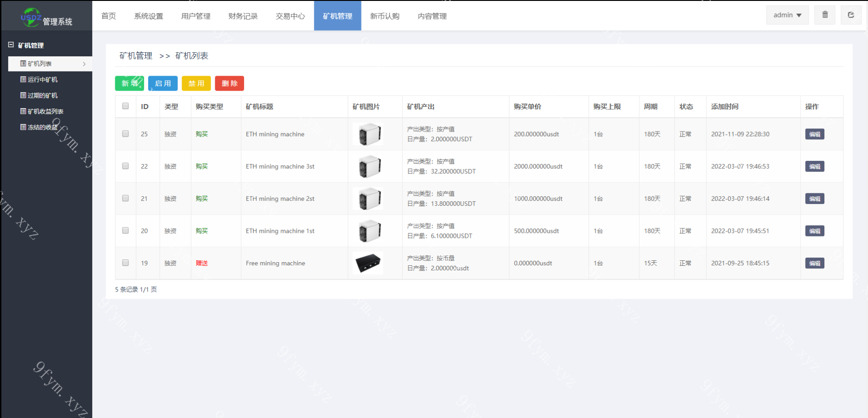Screen dimensions: 868x418
Task: Click the USDZ logo
Action: click(x=31, y=17)
